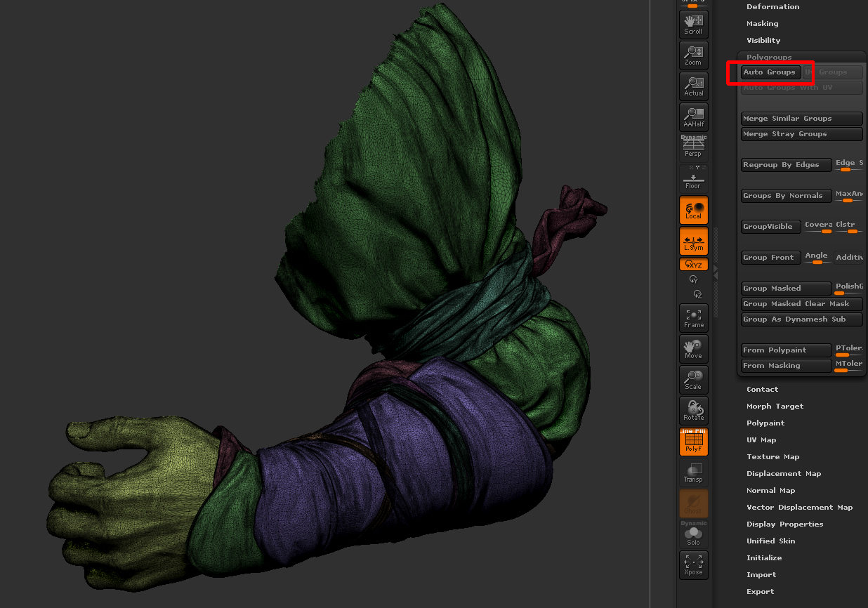The height and width of the screenshot is (608, 868).
Task: Toggle the Floor grid
Action: 694,178
